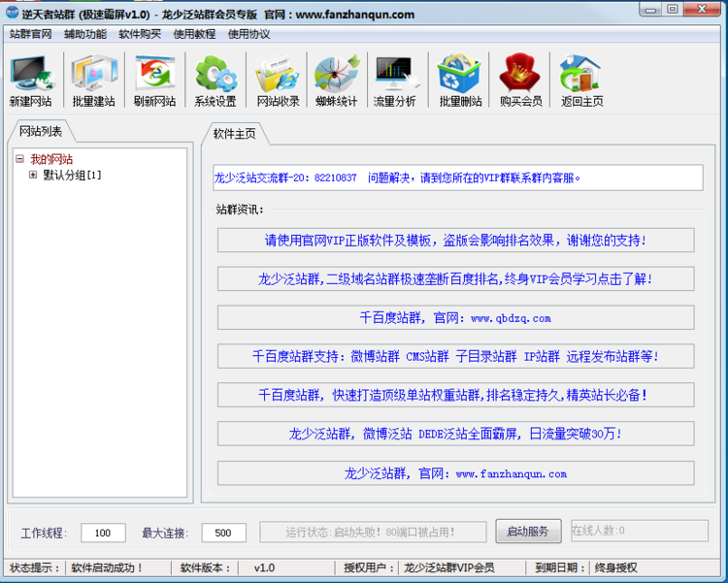
Task: Open the 站群官网 menu
Action: click(x=30, y=34)
